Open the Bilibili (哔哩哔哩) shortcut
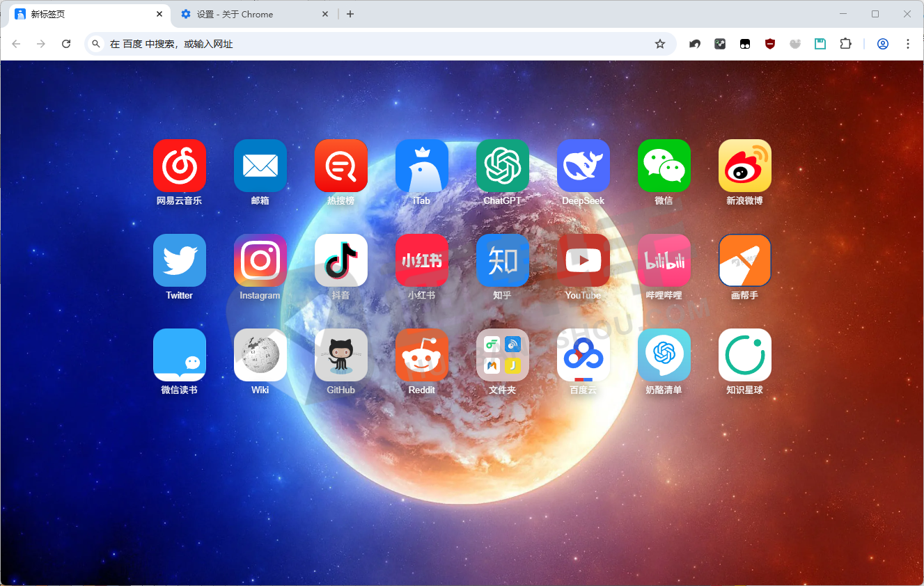 [x=664, y=260]
